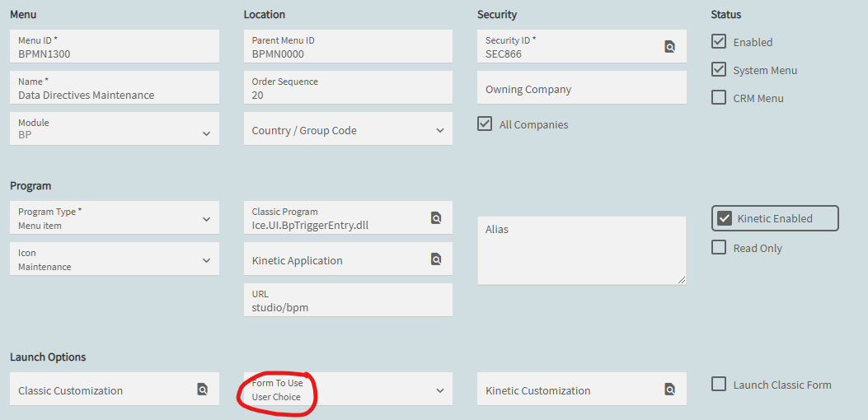Toggle the System Menu checkbox
The width and height of the screenshot is (868, 420).
tap(719, 70)
